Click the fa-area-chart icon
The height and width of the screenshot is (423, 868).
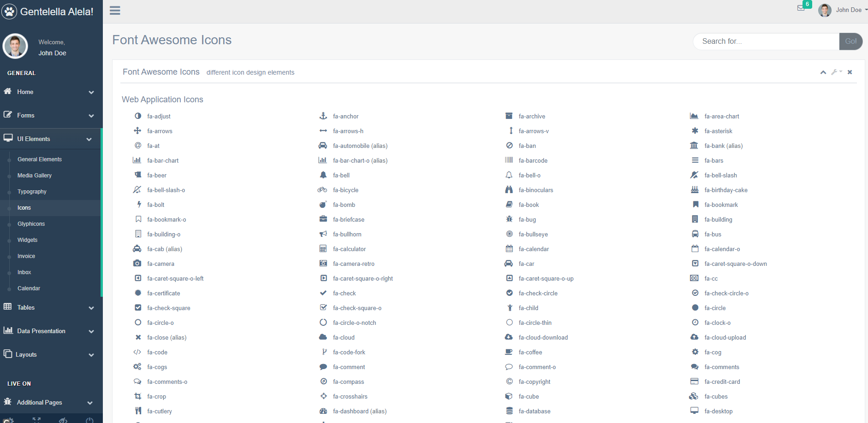click(x=694, y=116)
